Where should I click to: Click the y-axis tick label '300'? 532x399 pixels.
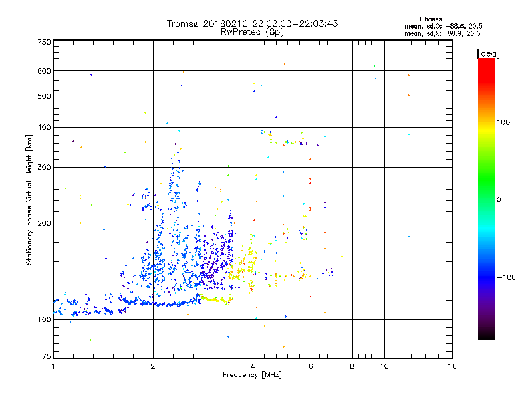tap(44, 167)
